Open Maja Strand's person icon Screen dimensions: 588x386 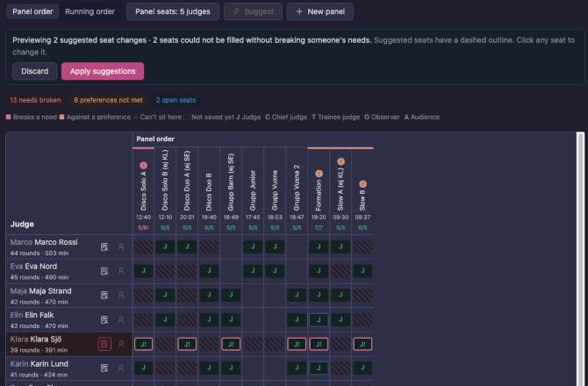pos(121,296)
